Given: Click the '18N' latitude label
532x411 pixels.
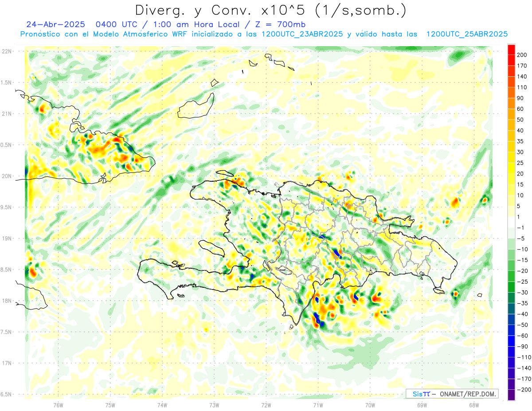Looking at the screenshot, I should click(6, 301).
